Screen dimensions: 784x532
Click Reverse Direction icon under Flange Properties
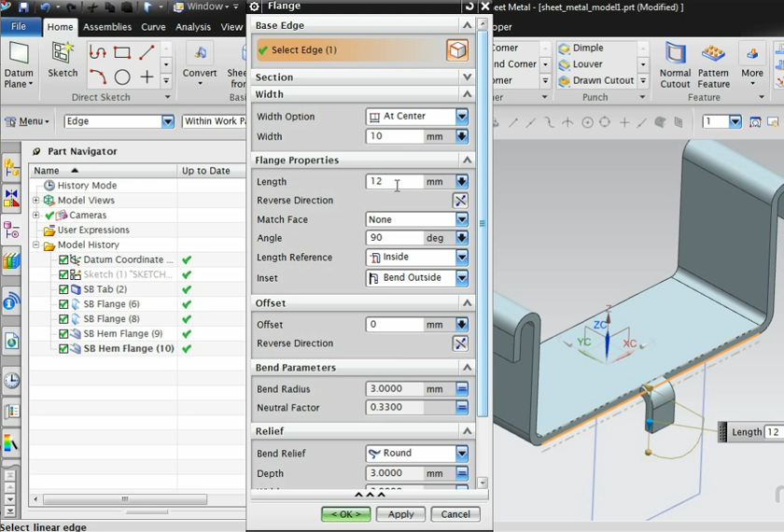pyautogui.click(x=460, y=201)
